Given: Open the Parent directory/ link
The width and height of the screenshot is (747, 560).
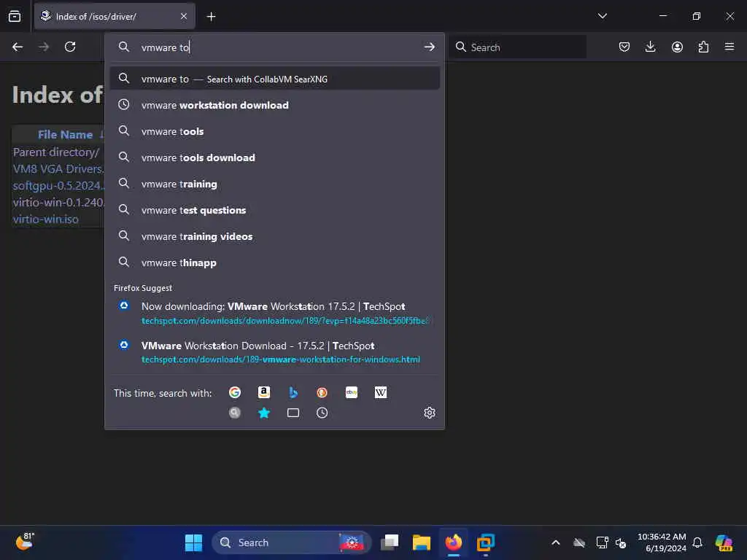Looking at the screenshot, I should 56,152.
